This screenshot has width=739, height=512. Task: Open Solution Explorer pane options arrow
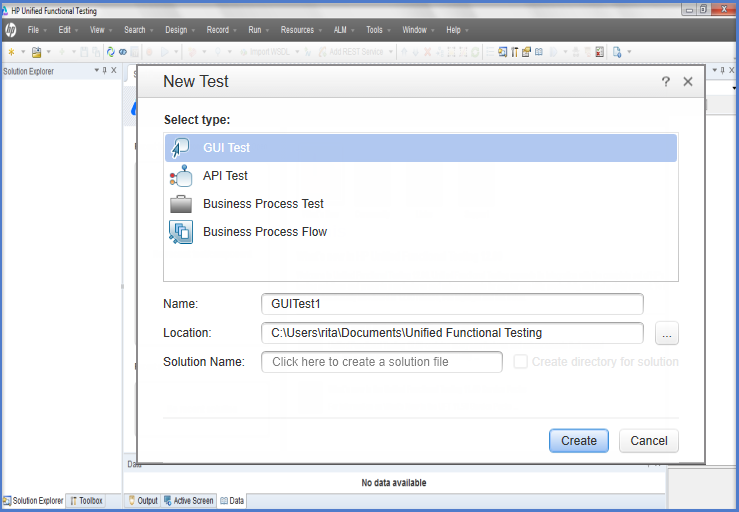(97, 70)
